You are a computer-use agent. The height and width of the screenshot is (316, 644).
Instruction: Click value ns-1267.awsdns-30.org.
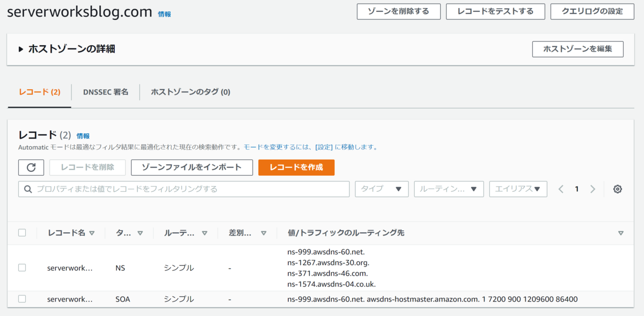point(328,262)
